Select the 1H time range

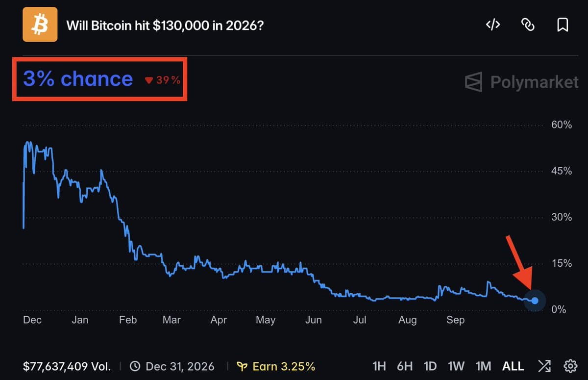(379, 366)
